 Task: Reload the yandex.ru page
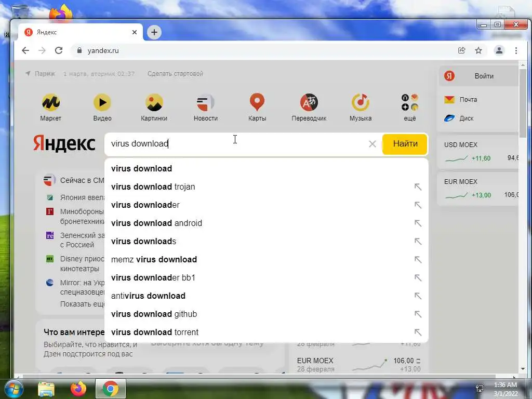point(59,50)
